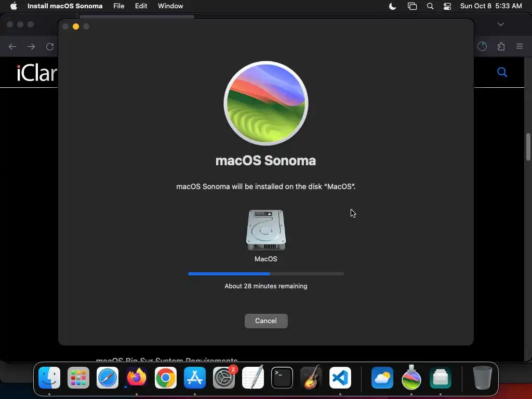
Task: Open Launchpad from the Dock
Action: pos(78,378)
